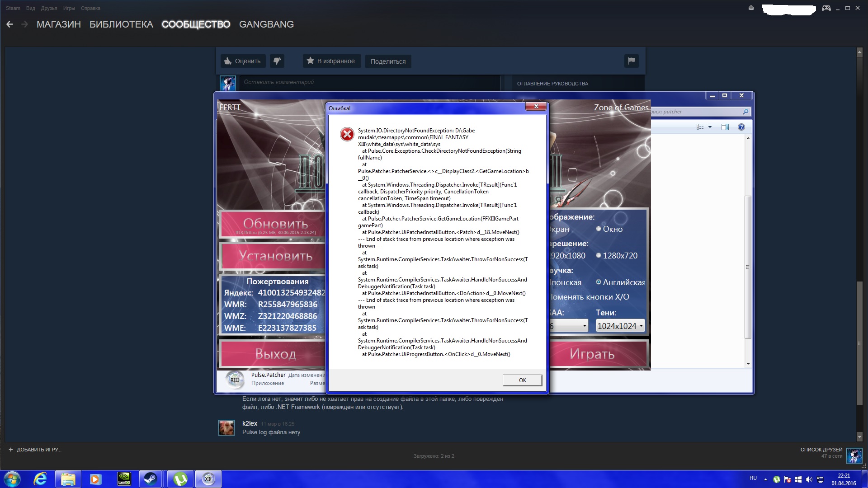Go back with the Steam back arrow
Viewport: 868px width, 488px height.
[x=9, y=24]
